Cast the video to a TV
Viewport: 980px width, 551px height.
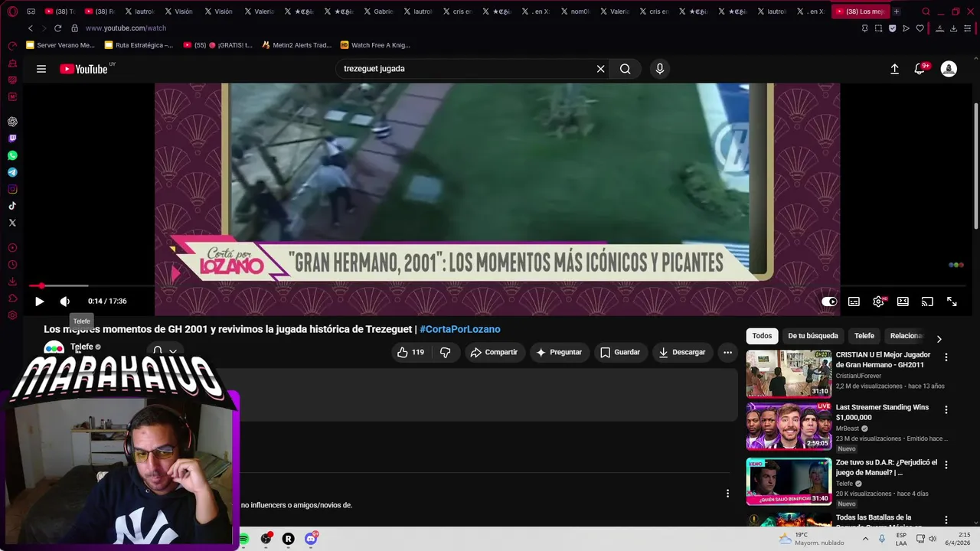pos(927,302)
